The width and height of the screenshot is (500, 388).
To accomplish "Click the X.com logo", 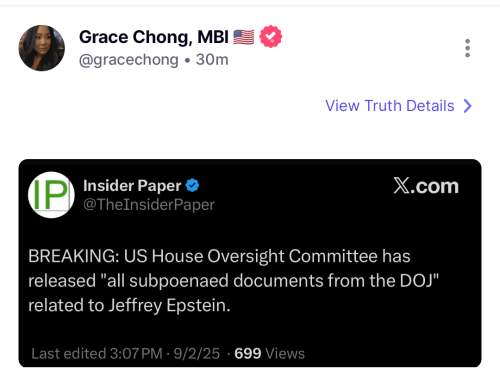I will coord(426,186).
